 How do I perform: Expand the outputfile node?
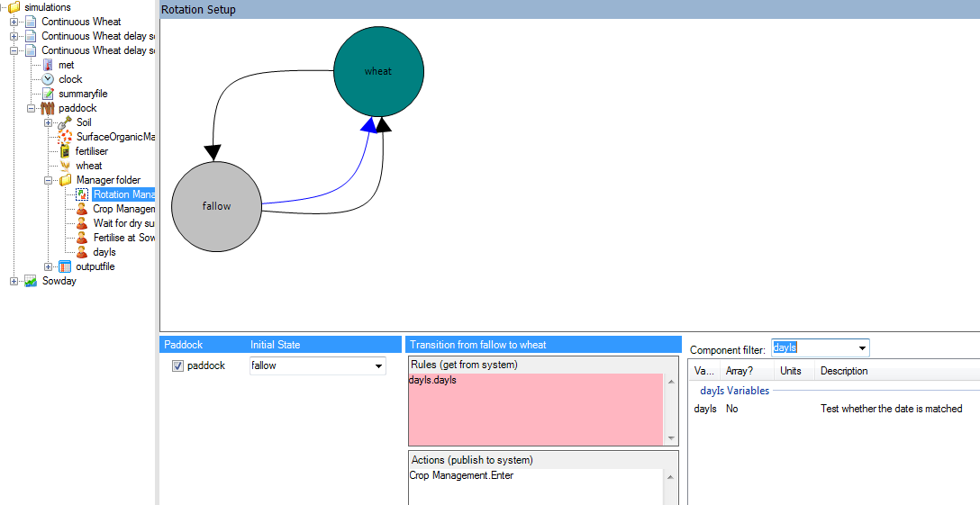[48, 266]
